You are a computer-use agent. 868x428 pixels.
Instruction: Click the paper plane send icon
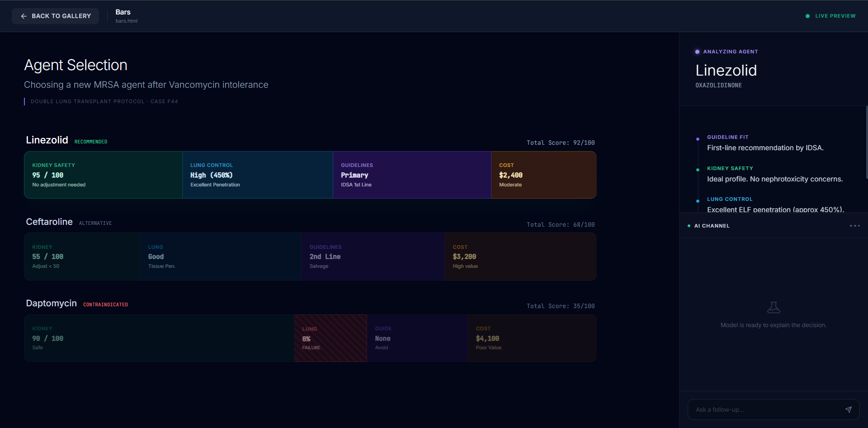(849, 409)
